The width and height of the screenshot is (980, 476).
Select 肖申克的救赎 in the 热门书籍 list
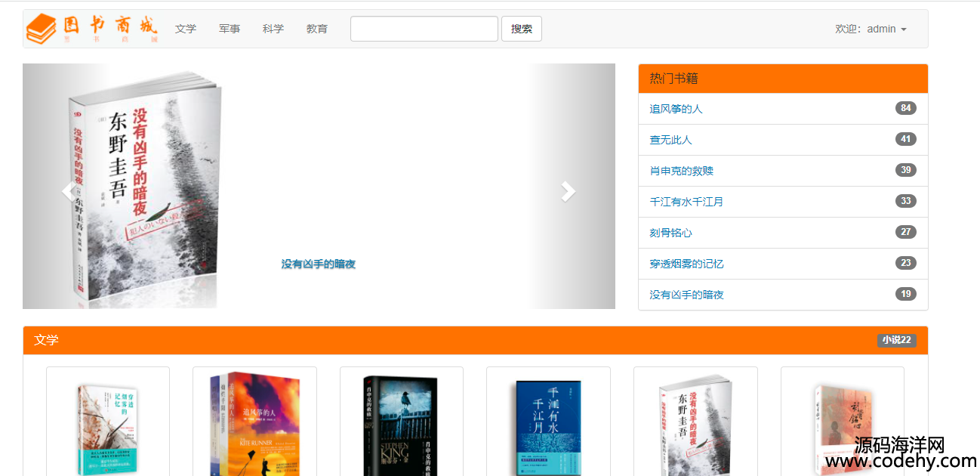pyautogui.click(x=681, y=171)
